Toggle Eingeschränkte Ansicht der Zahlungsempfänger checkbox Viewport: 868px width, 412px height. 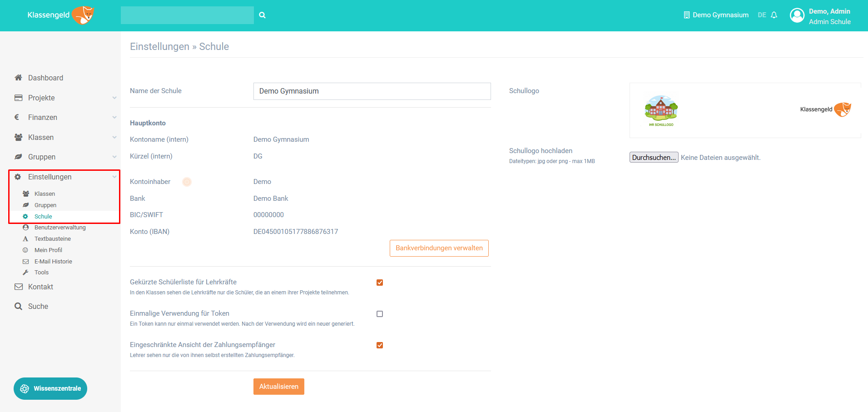[x=380, y=345]
